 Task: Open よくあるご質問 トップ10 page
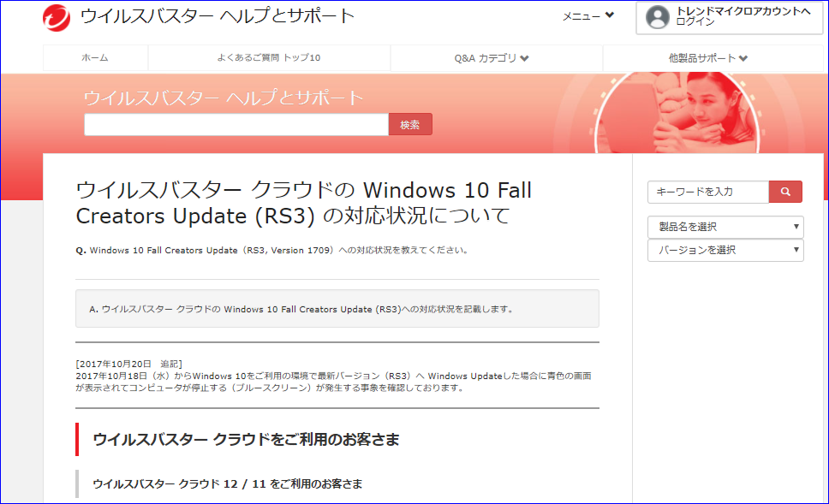(269, 58)
